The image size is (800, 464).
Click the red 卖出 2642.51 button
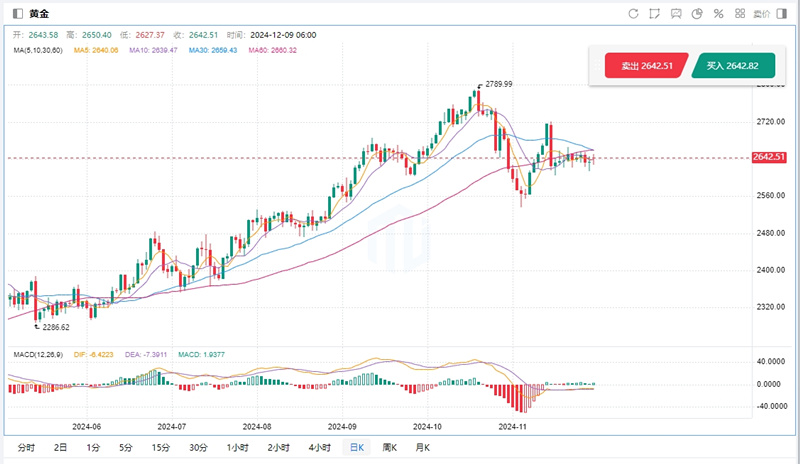(x=645, y=66)
